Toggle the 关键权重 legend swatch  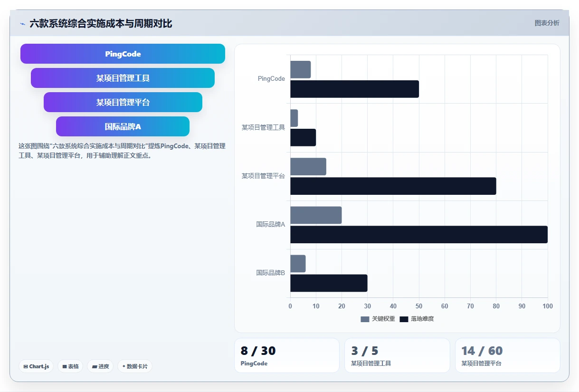point(365,319)
